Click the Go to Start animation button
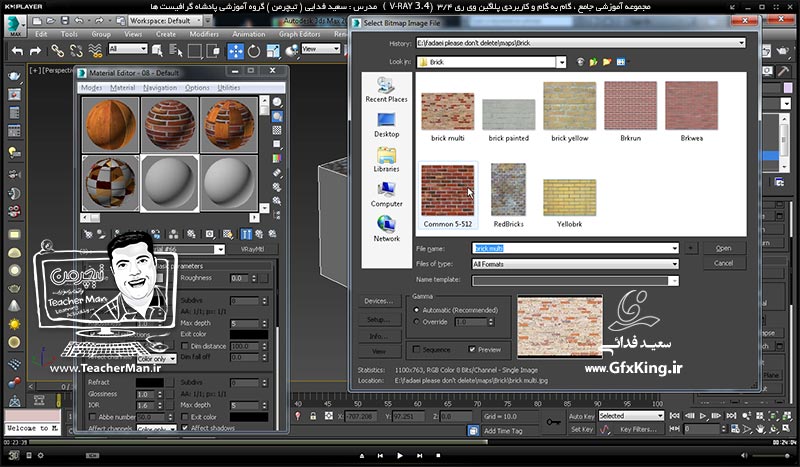Image resolution: width=800 pixels, height=467 pixels. click(x=674, y=416)
